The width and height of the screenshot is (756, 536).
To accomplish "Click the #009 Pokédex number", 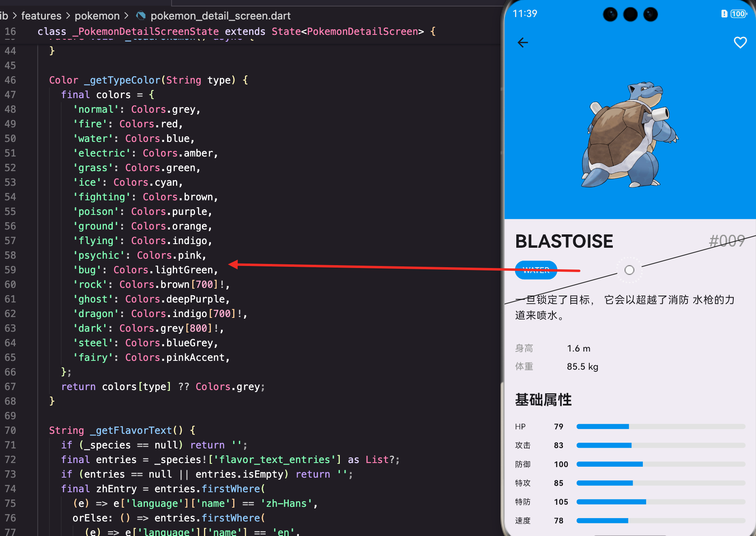I will point(727,241).
